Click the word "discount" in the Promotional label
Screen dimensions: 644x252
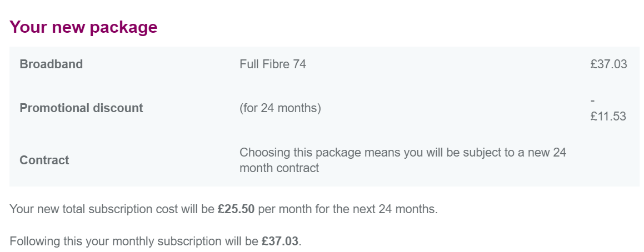119,108
